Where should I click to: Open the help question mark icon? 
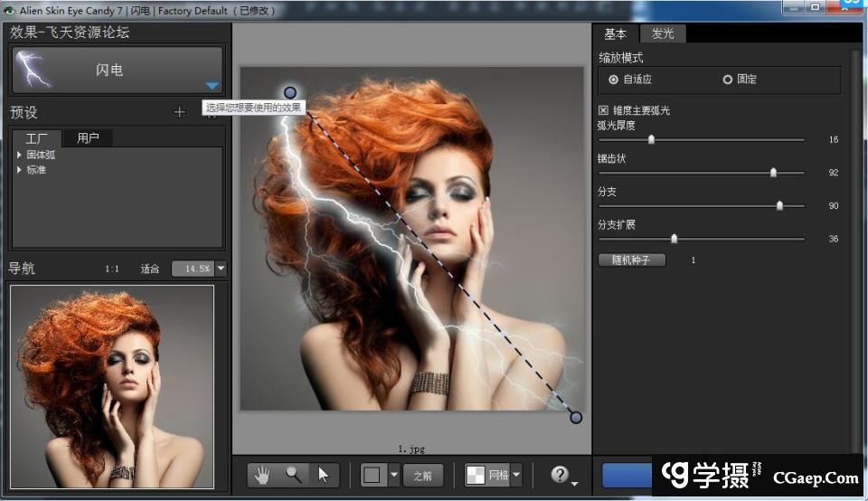(x=560, y=475)
